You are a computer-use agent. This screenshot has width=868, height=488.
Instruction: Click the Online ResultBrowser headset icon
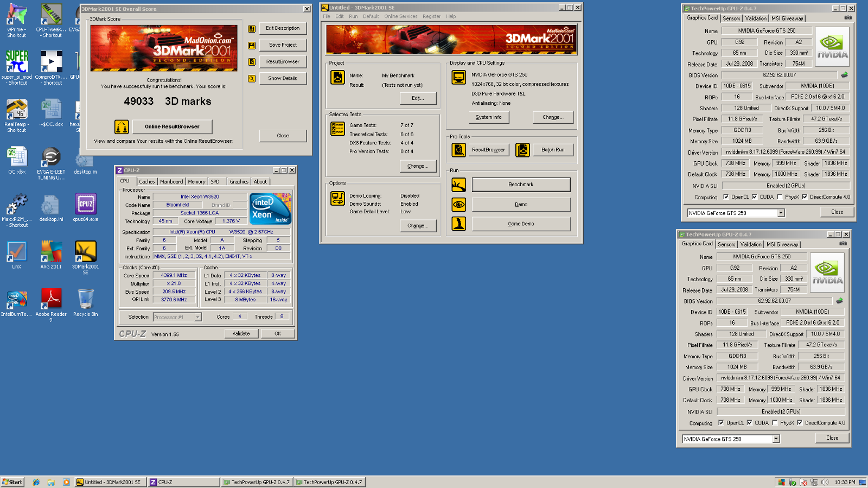(x=122, y=126)
